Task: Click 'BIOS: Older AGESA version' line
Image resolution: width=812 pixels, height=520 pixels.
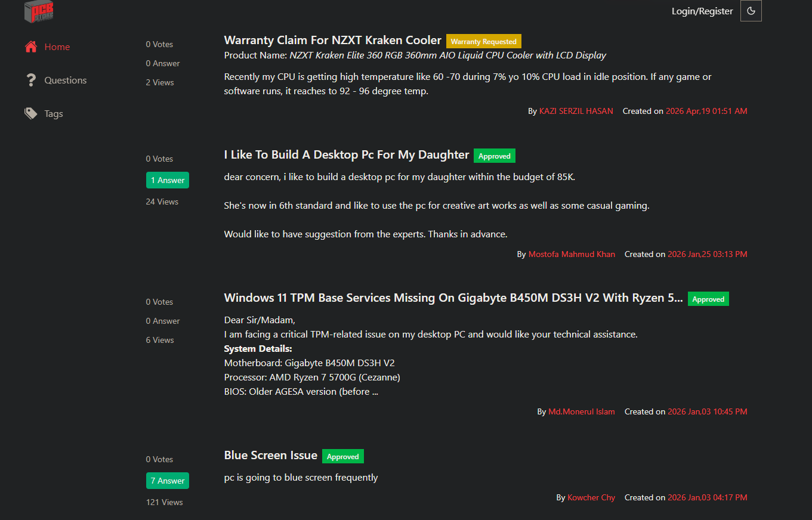Action: pyautogui.click(x=301, y=392)
